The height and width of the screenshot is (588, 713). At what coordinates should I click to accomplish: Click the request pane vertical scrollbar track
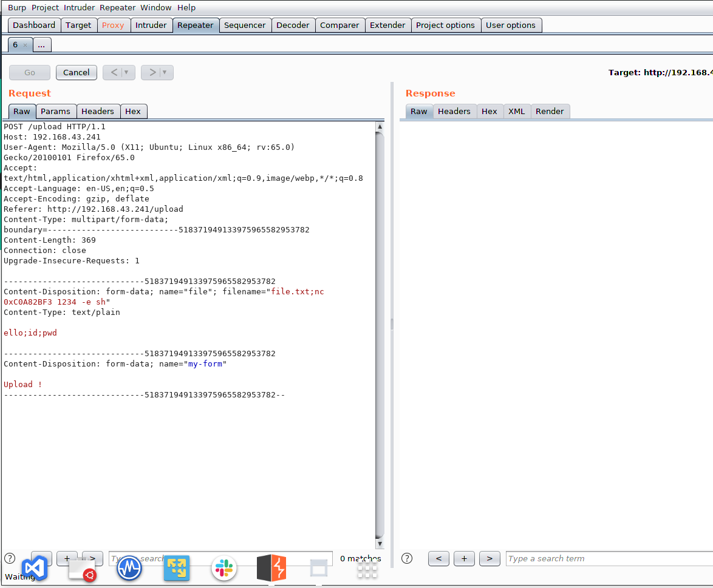tap(380, 335)
